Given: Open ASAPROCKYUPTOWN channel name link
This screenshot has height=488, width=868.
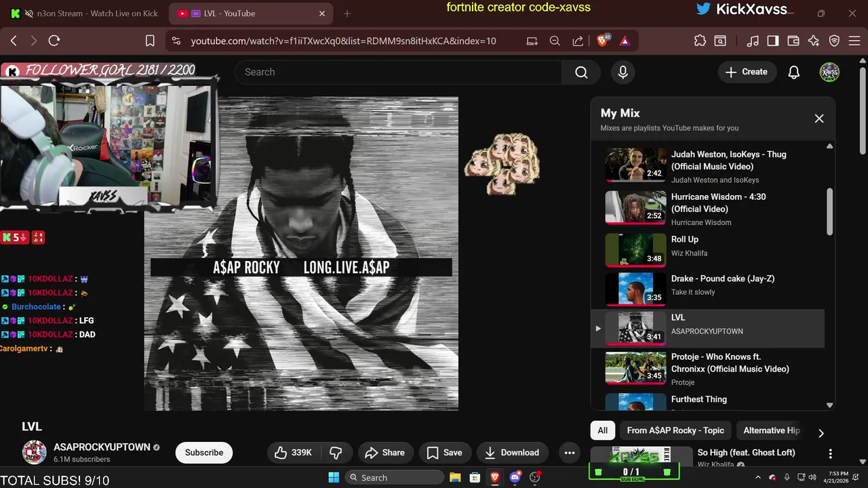Looking at the screenshot, I should click(102, 447).
